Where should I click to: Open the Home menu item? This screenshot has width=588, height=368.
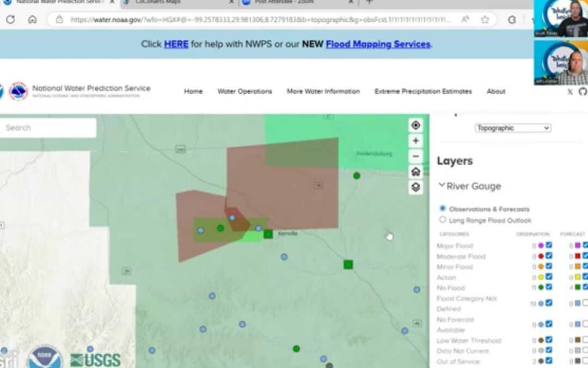click(x=193, y=91)
